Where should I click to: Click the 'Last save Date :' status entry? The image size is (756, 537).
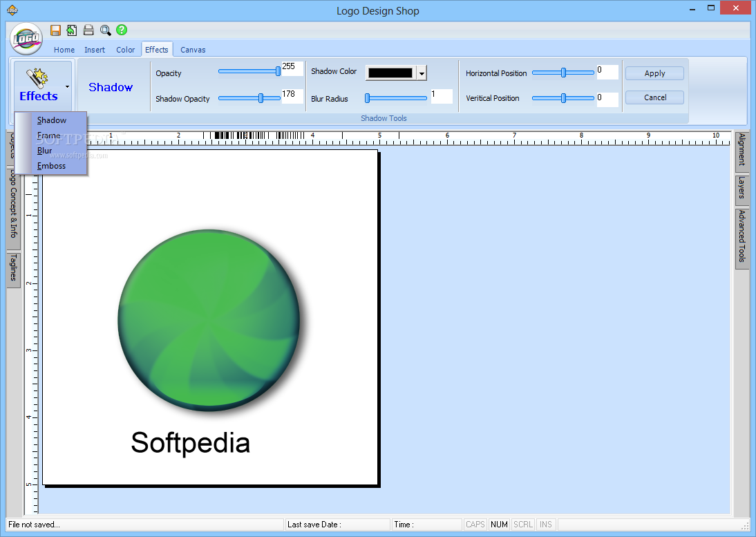point(314,525)
